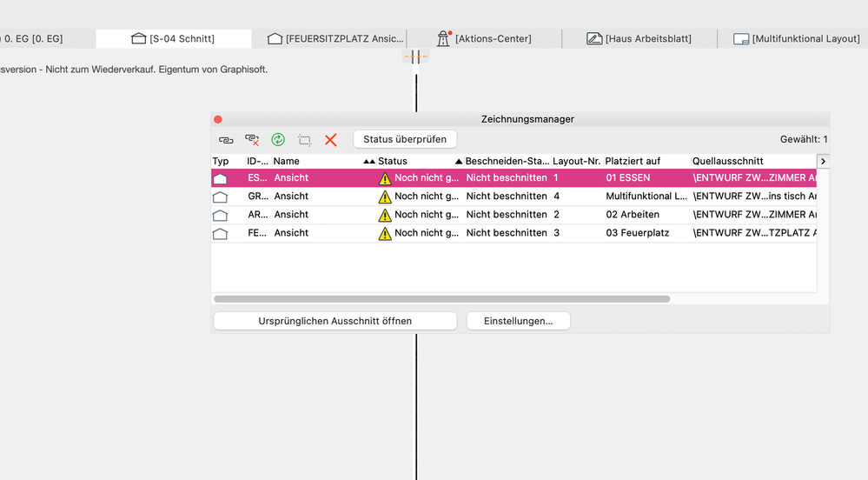Image resolution: width=868 pixels, height=480 pixels.
Task: Select the row placed on 03 Feuerplatz
Action: [514, 233]
